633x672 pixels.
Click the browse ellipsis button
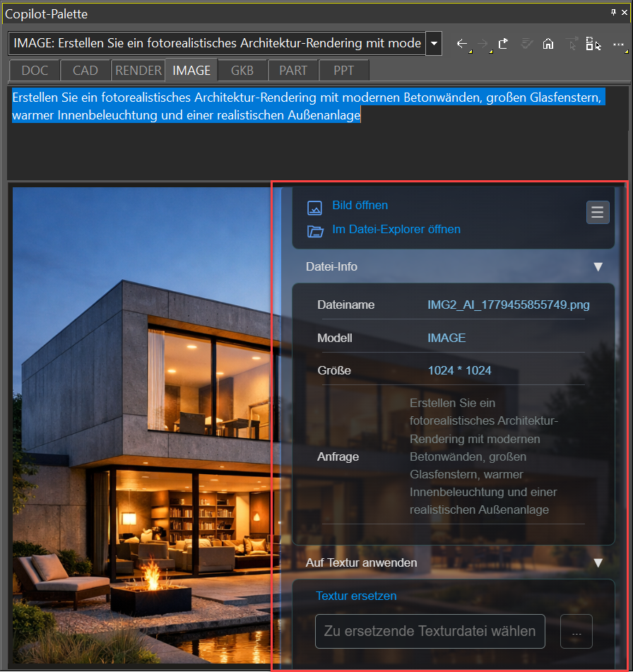[576, 631]
